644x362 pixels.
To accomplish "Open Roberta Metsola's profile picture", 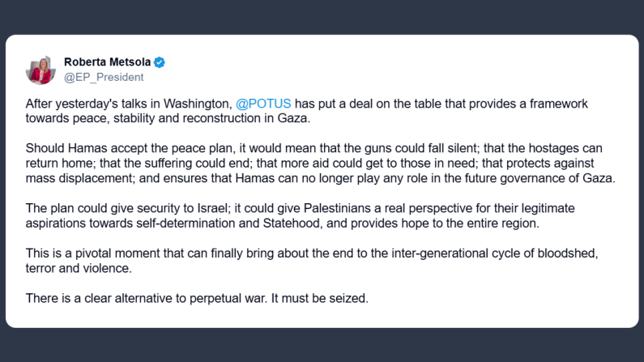I will click(41, 70).
